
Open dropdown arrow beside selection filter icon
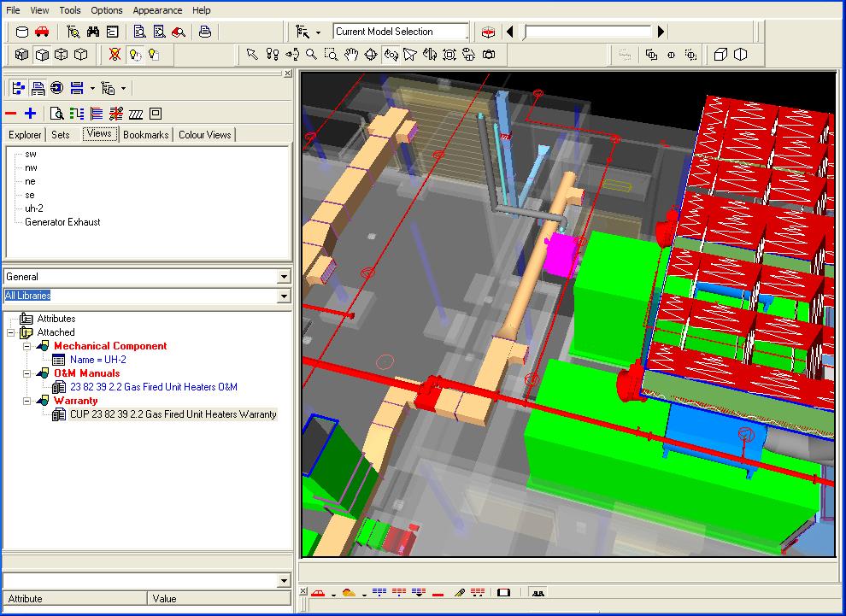pos(318,32)
